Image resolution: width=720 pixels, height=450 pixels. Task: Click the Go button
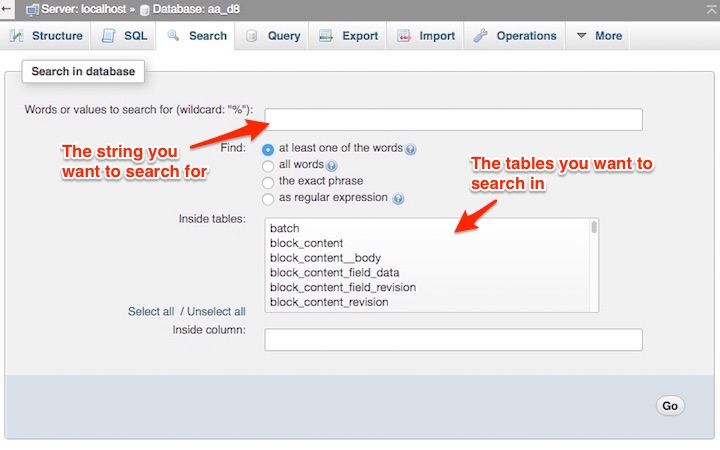click(x=670, y=406)
